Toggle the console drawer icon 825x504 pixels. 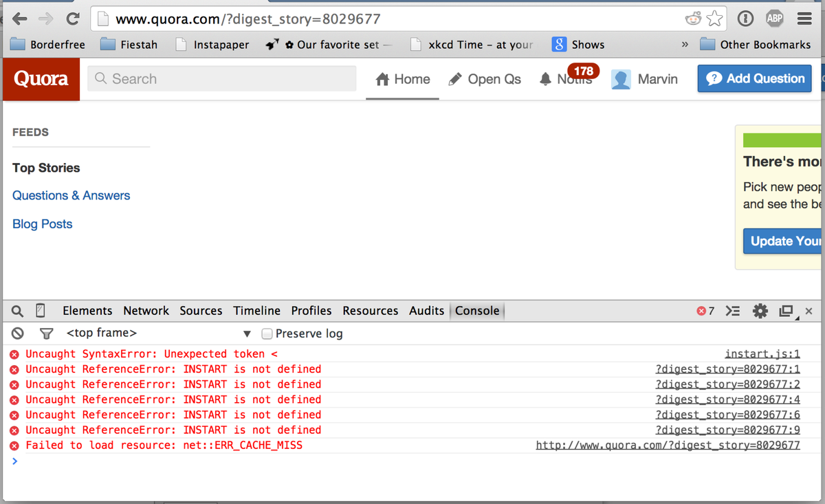click(733, 311)
